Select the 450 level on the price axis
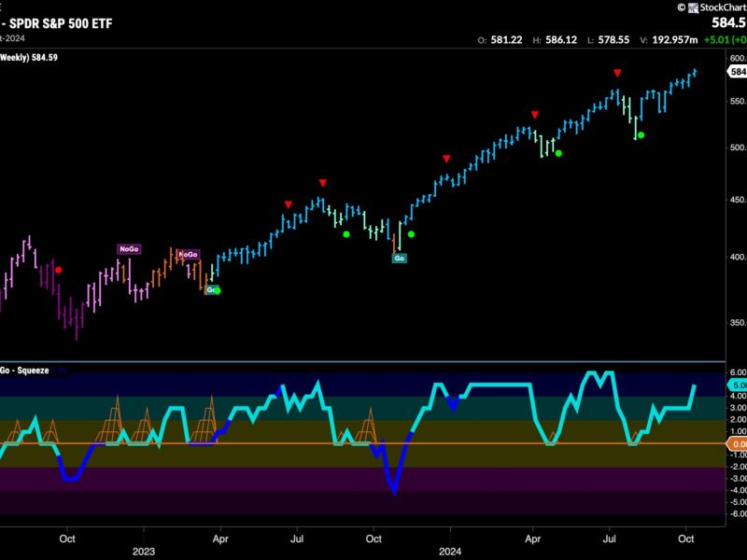Viewport: 747px width, 560px height. (x=738, y=200)
